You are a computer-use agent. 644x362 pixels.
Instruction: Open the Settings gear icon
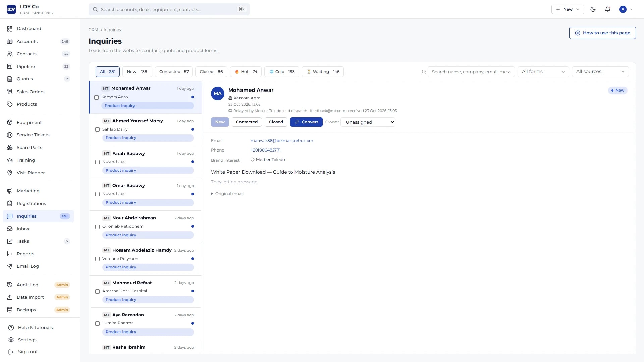(x=11, y=340)
